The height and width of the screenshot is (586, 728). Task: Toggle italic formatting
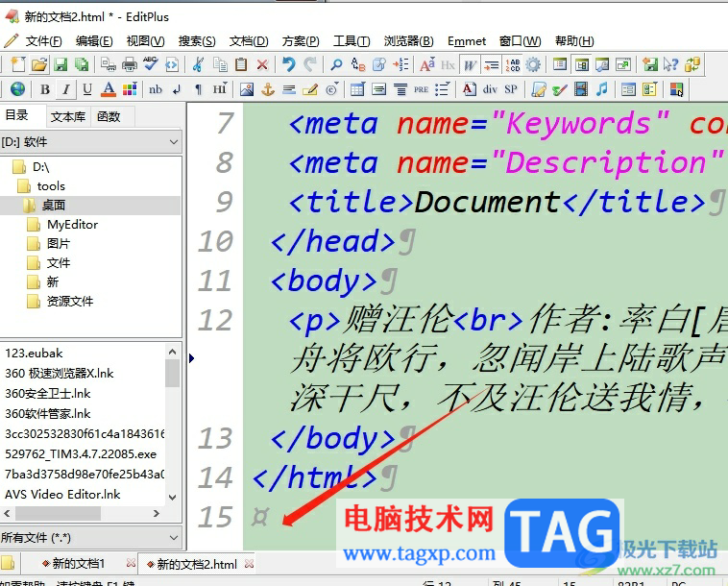(66, 88)
